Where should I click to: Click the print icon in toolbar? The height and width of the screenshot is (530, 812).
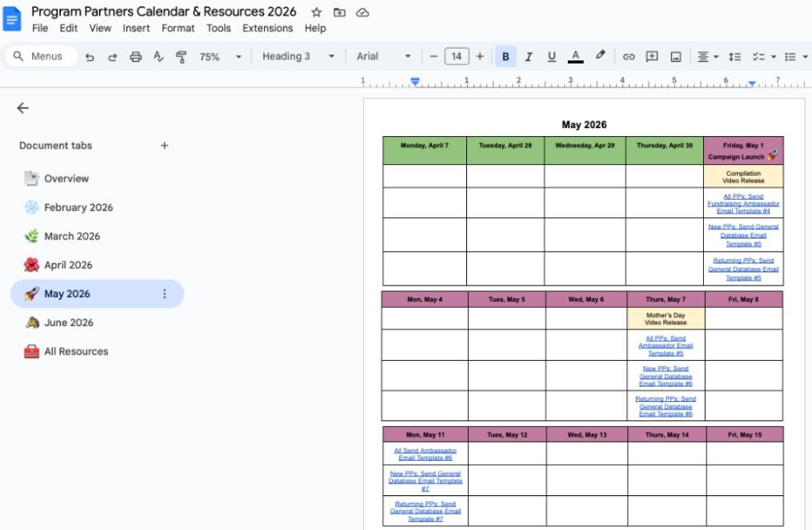click(x=135, y=57)
